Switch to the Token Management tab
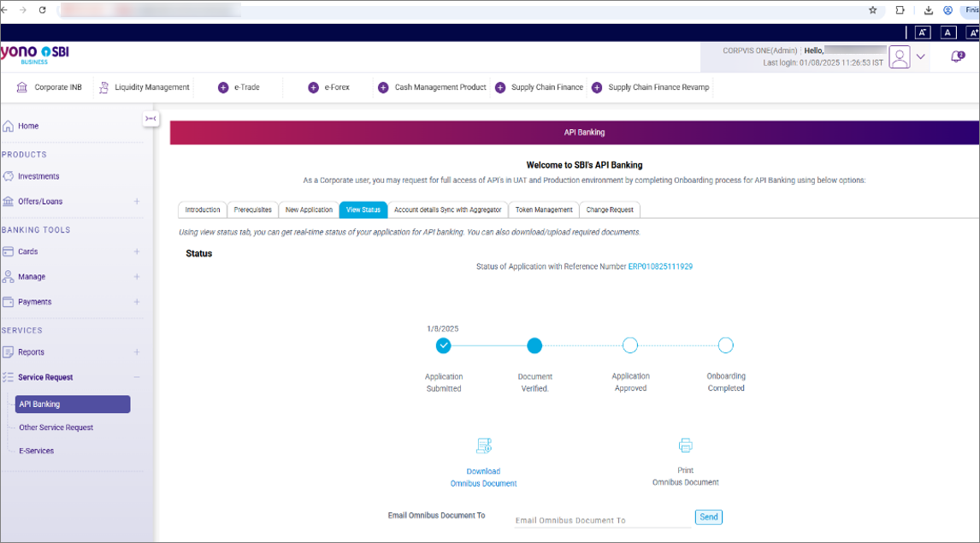980x543 pixels. click(x=544, y=210)
